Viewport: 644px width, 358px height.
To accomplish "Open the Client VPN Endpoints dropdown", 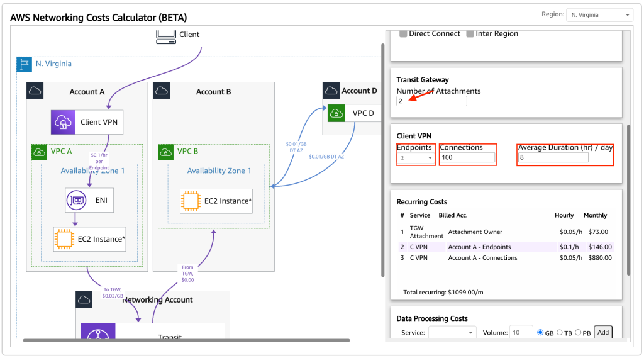I will click(x=416, y=158).
